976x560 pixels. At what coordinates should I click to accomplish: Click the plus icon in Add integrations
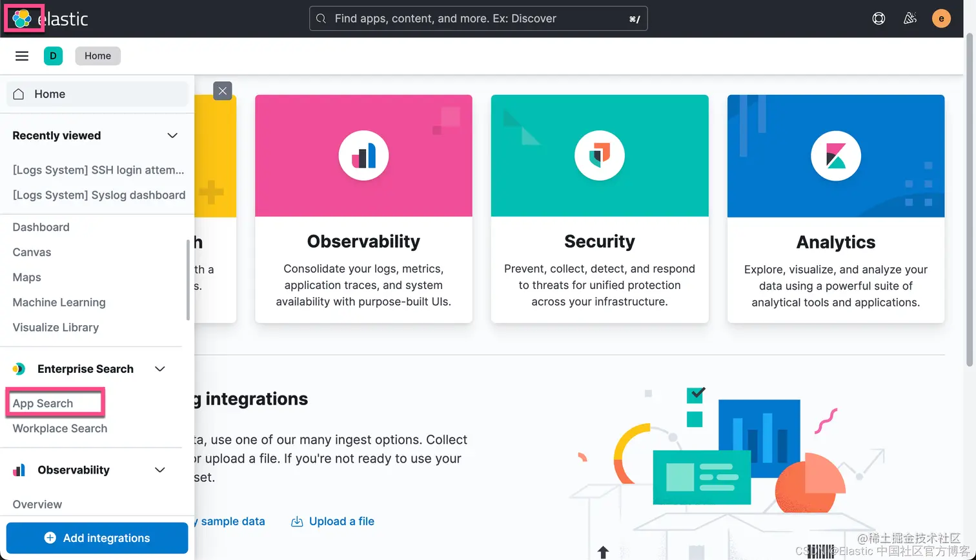(x=50, y=538)
